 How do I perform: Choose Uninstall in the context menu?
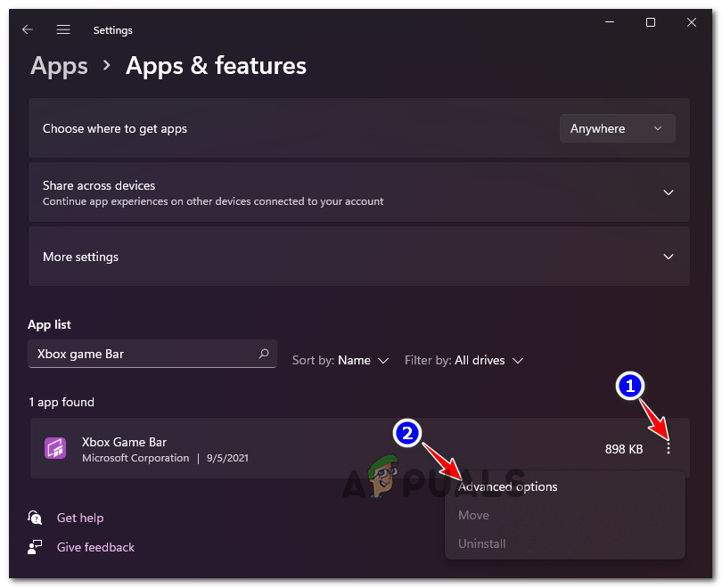tap(481, 543)
